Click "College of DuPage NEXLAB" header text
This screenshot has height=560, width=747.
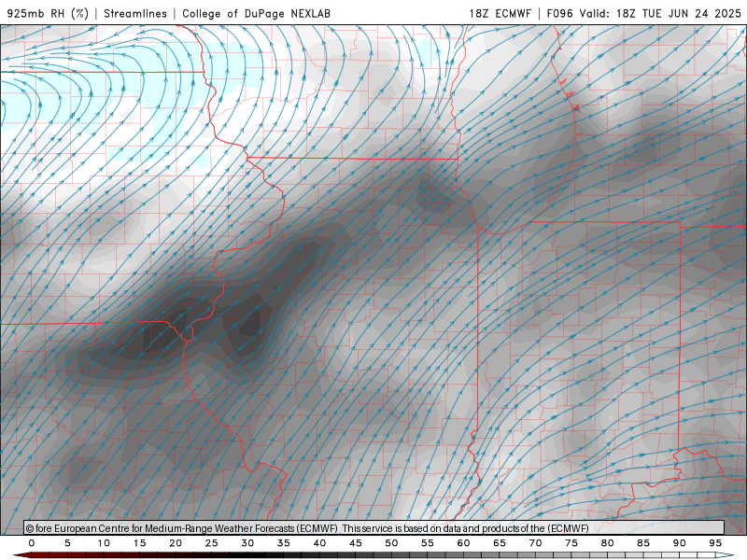(x=256, y=13)
